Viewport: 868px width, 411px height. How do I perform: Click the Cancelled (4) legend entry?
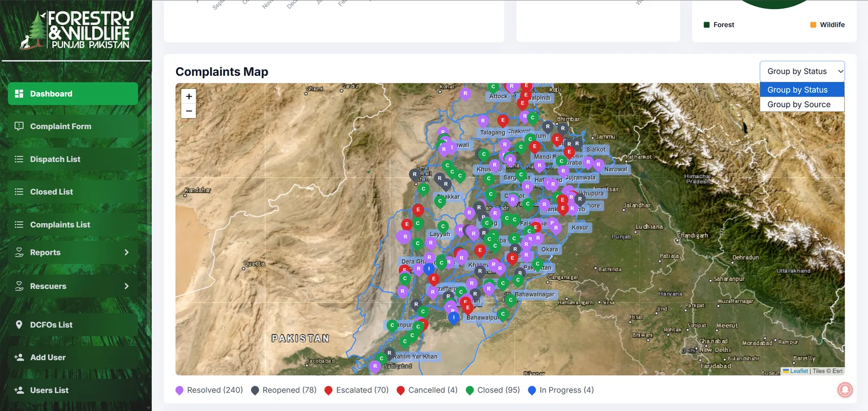coord(427,390)
